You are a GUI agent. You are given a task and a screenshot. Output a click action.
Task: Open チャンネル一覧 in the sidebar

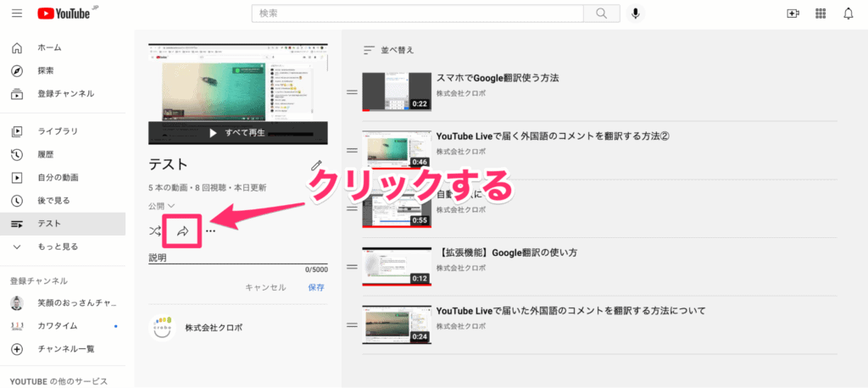coord(63,349)
